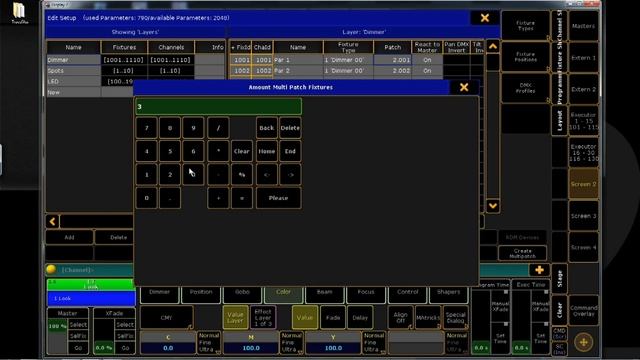Toggle the Effect Layer 1 of 3 button

pos(263,317)
